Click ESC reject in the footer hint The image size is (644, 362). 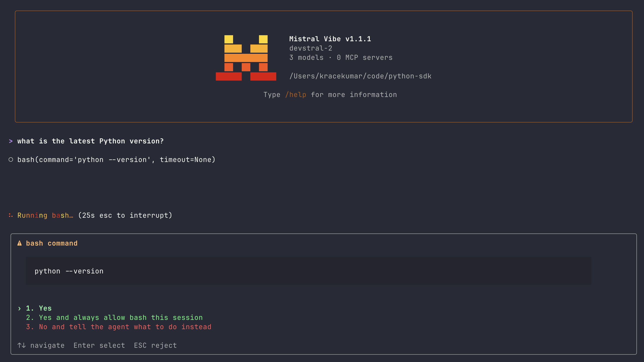click(x=155, y=345)
